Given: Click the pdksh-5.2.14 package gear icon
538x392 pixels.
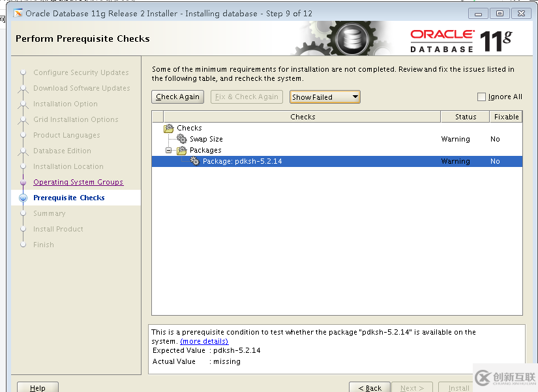Looking at the screenshot, I should (194, 161).
